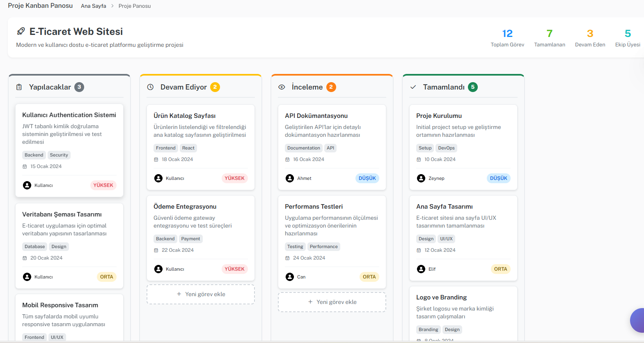Click the Payment tag on Ödeme Entegrasyonu
Screen dimensions: 644x343
[x=190, y=239]
